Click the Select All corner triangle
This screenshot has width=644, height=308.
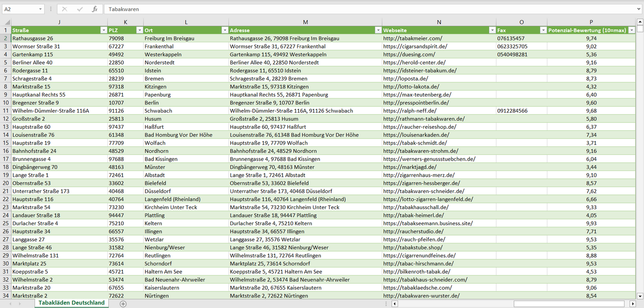click(6, 22)
